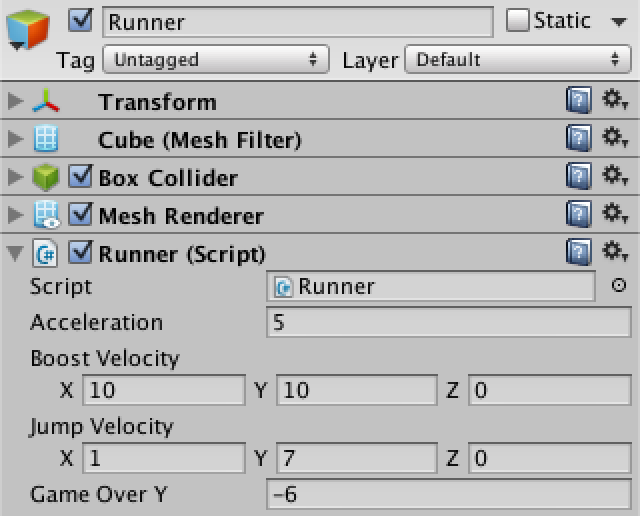
Task: Open Runner Script gear context menu
Action: (615, 251)
